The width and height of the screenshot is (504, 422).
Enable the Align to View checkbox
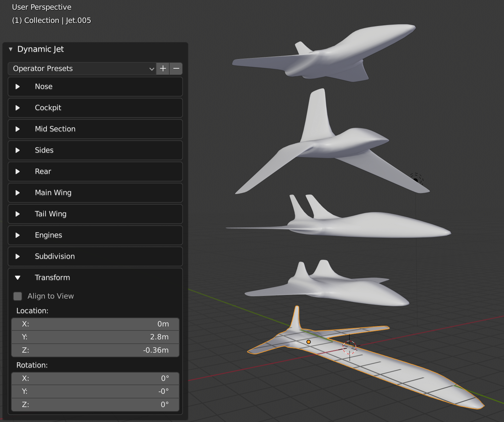pos(18,296)
